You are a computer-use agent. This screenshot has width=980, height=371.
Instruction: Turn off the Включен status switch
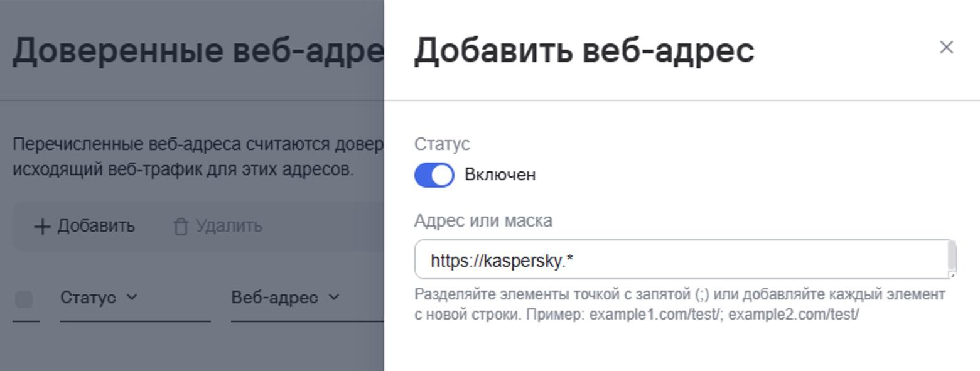434,175
